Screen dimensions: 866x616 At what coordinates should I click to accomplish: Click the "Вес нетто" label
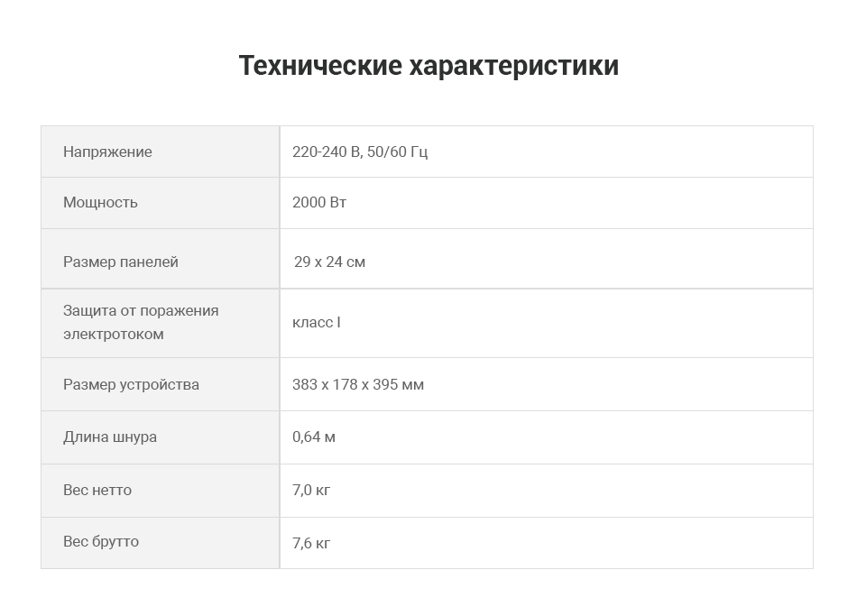click(97, 490)
